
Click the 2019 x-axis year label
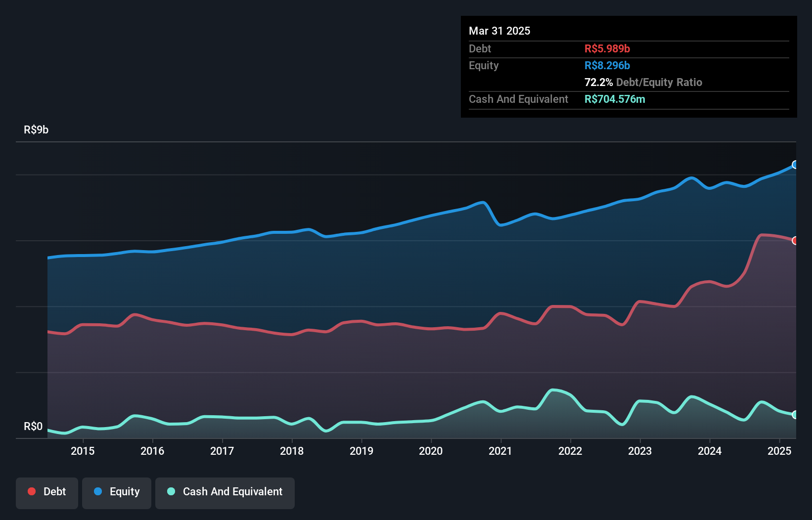point(361,451)
